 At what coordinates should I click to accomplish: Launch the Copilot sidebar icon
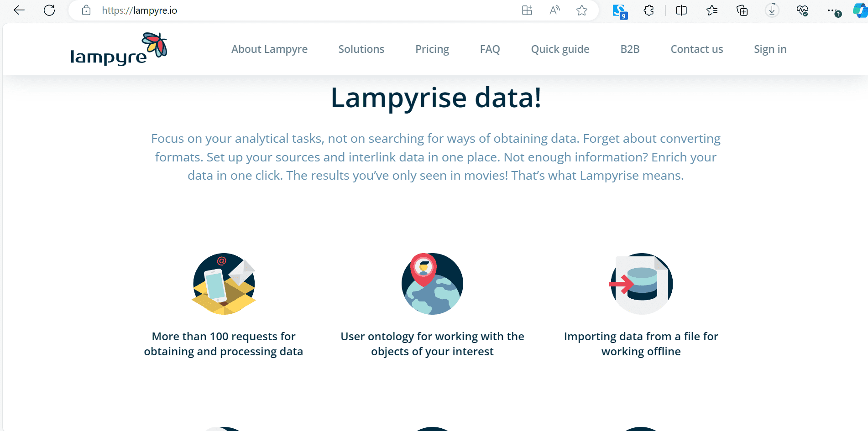click(860, 10)
